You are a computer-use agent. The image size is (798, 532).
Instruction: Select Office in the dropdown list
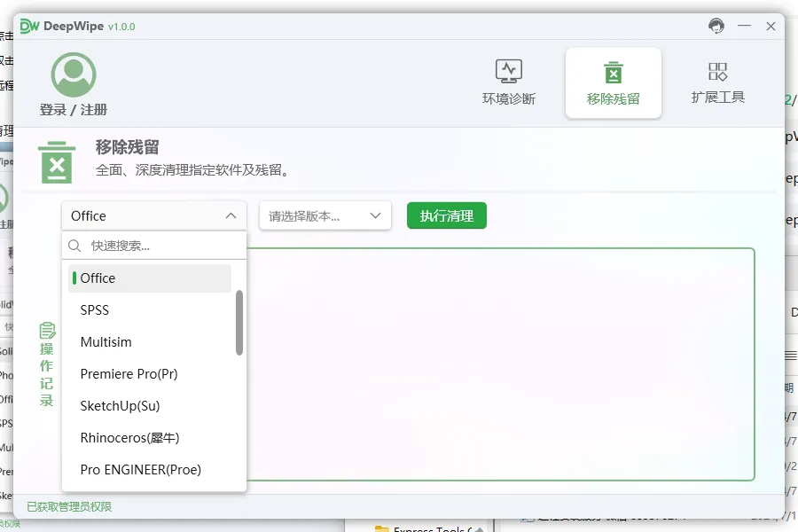point(150,278)
